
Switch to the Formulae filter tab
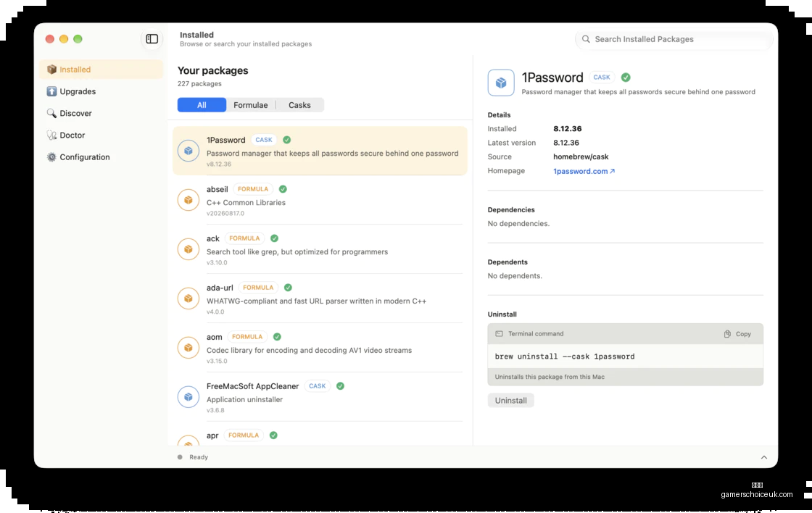point(251,105)
